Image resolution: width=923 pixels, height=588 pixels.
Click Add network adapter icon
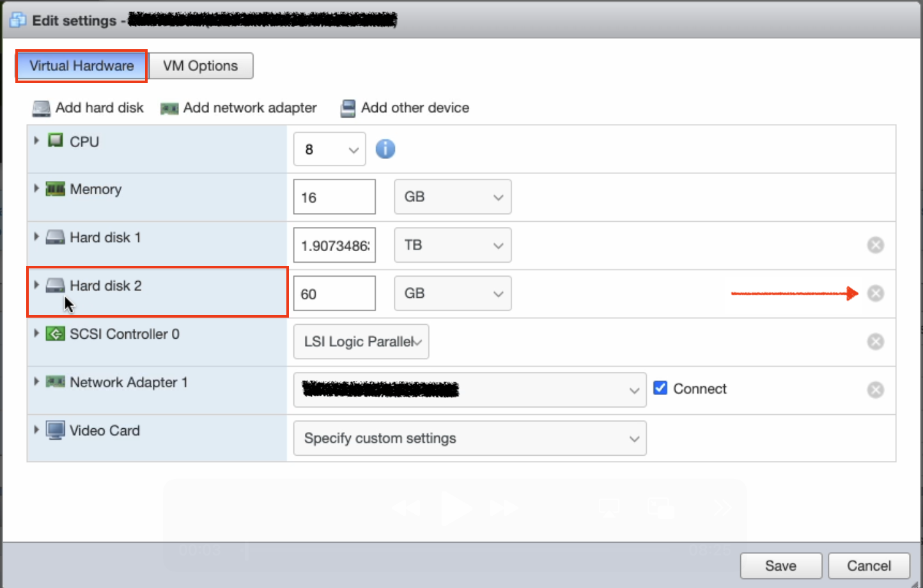(x=169, y=109)
